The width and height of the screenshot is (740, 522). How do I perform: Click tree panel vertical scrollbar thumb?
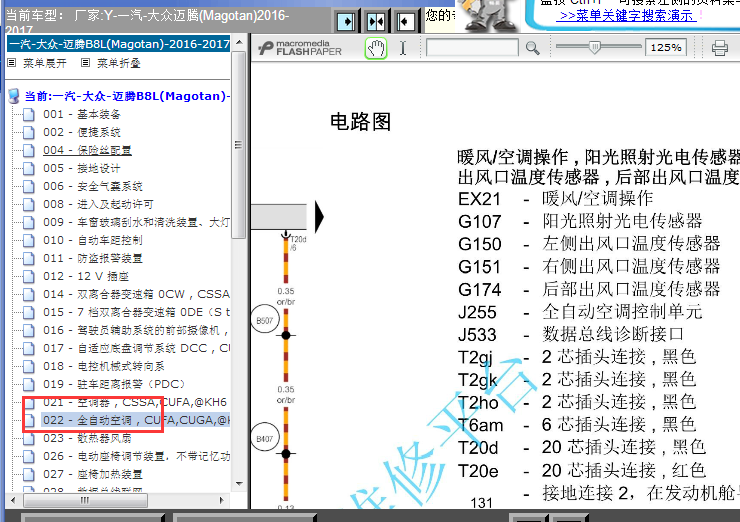tap(239, 145)
